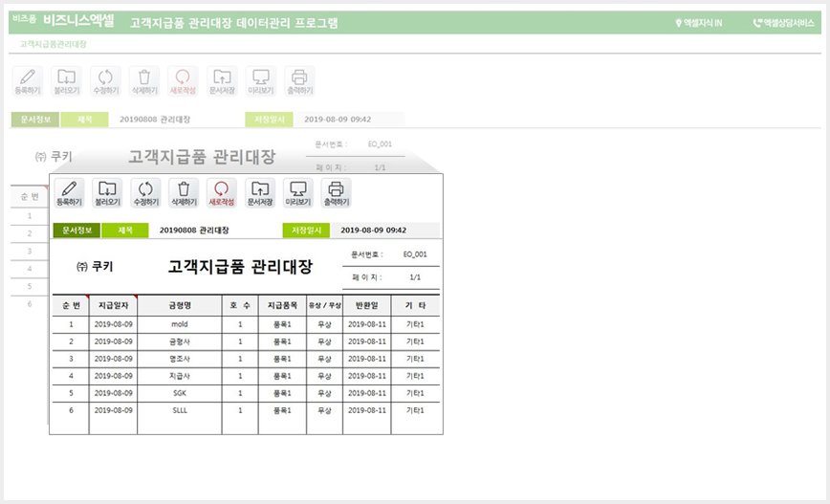The width and height of the screenshot is (830, 504).
Task: Click faded 새로작성 icon in top toolbar
Action: [184, 81]
